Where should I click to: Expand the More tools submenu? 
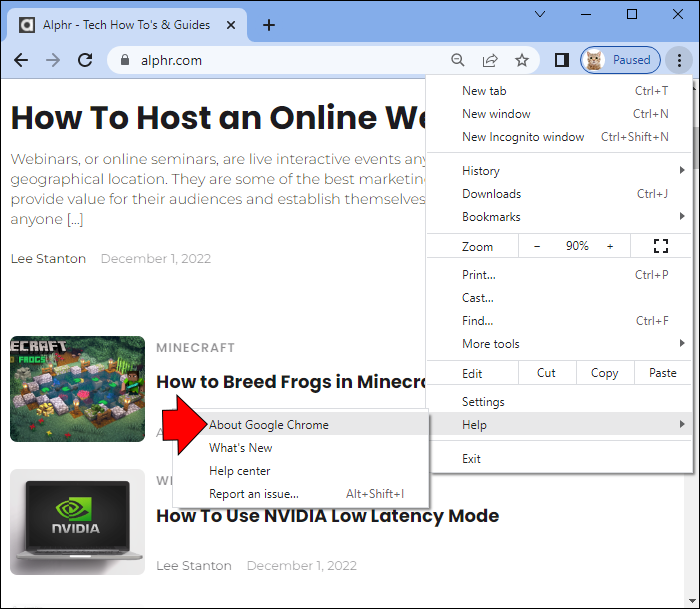click(x=559, y=344)
